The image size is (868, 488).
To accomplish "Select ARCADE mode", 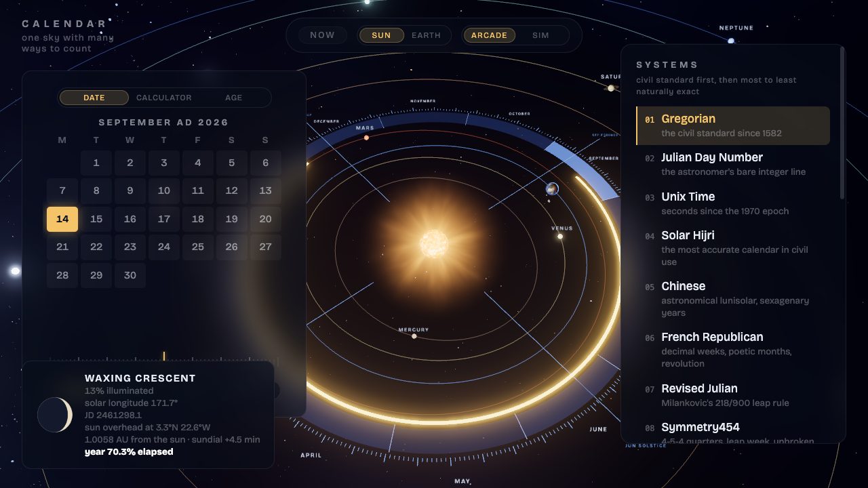I will (489, 35).
